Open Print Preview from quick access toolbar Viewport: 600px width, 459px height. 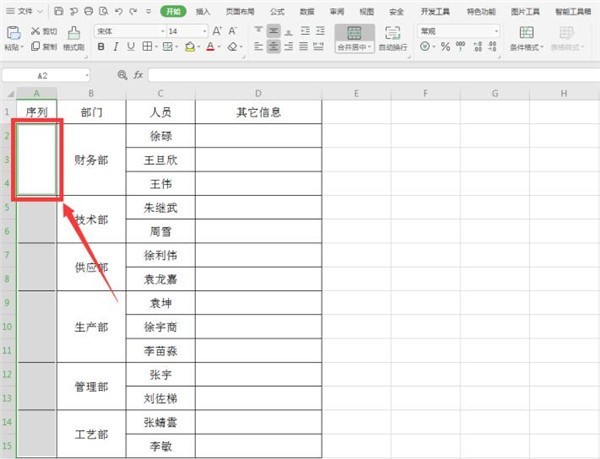(x=103, y=11)
